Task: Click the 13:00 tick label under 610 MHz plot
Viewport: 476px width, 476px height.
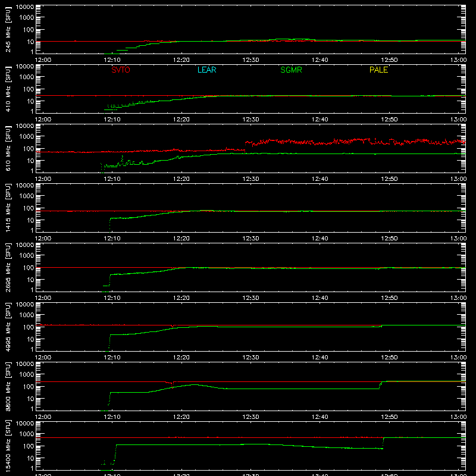Action: pyautogui.click(x=458, y=179)
